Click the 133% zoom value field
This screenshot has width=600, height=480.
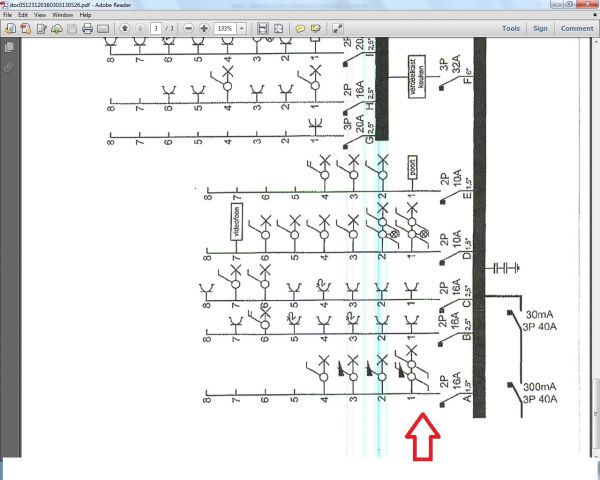(226, 28)
